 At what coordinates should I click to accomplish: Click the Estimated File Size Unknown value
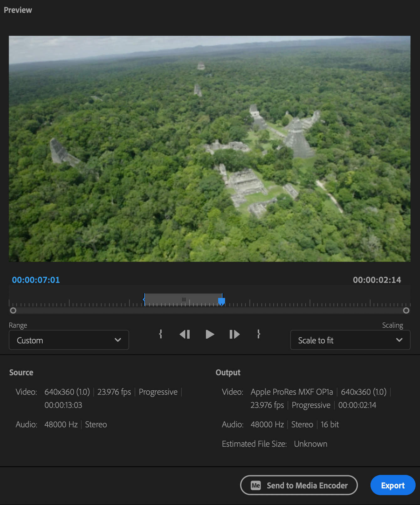(311, 444)
